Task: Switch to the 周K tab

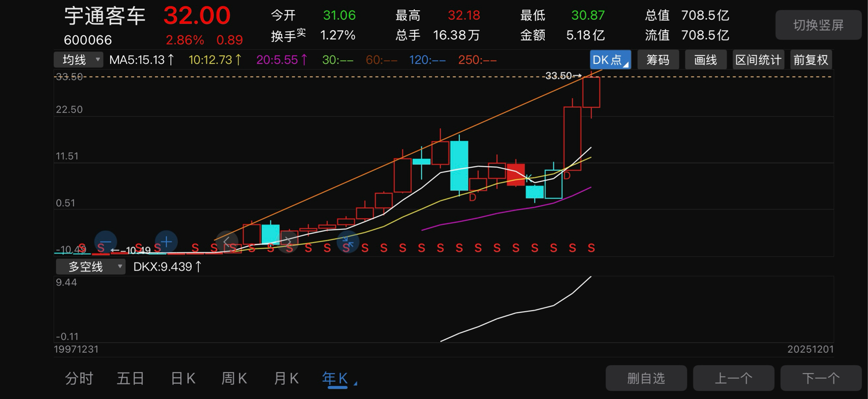Action: [234, 378]
